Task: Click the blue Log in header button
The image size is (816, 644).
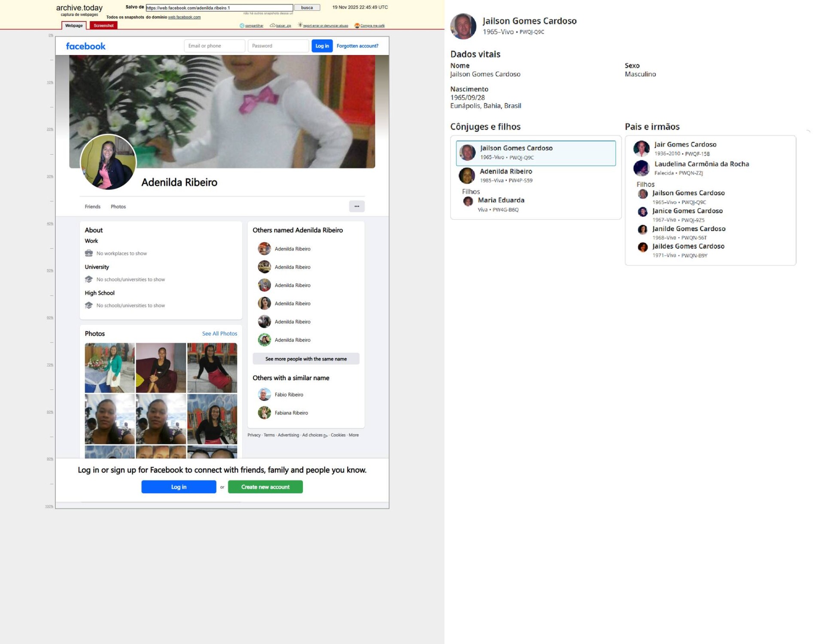Action: click(322, 46)
